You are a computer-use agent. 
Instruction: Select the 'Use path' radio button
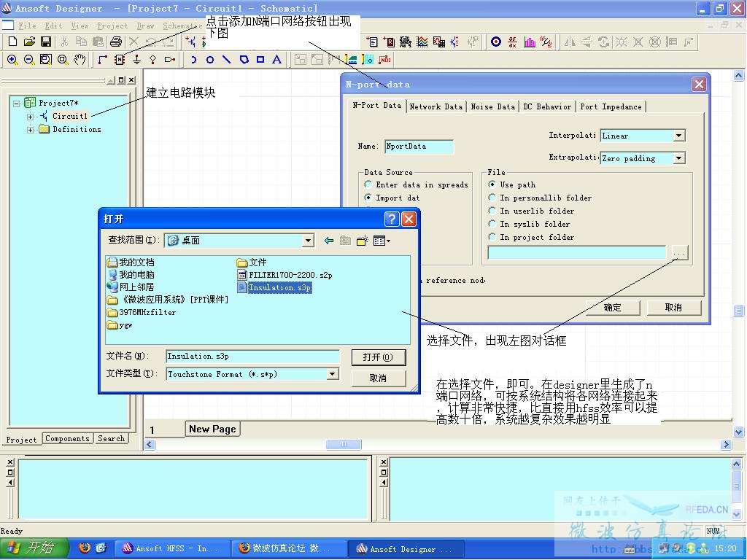pyautogui.click(x=492, y=184)
